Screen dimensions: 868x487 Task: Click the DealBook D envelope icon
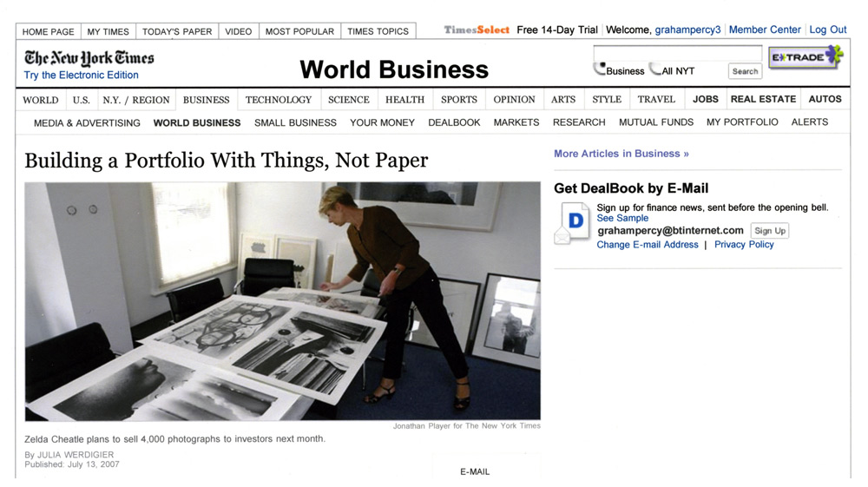(573, 222)
